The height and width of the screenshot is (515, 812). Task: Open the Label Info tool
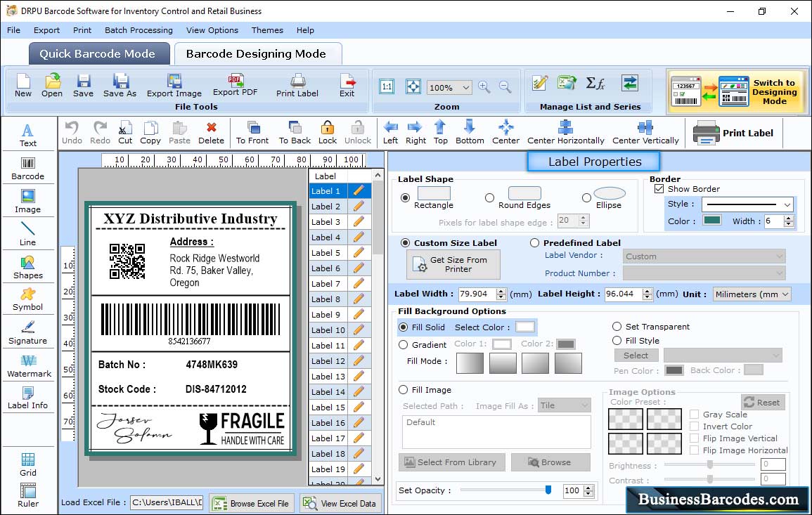(28, 398)
